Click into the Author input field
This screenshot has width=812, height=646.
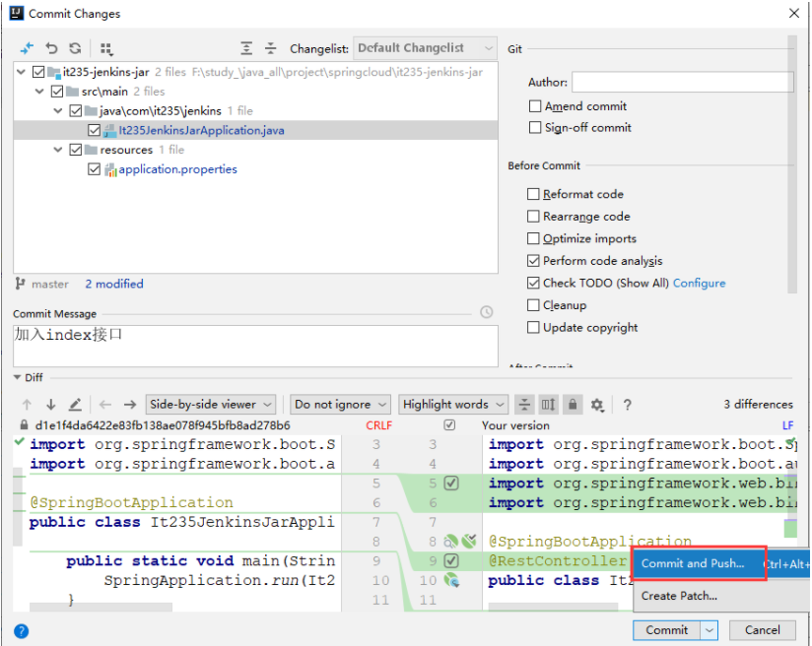click(x=683, y=83)
